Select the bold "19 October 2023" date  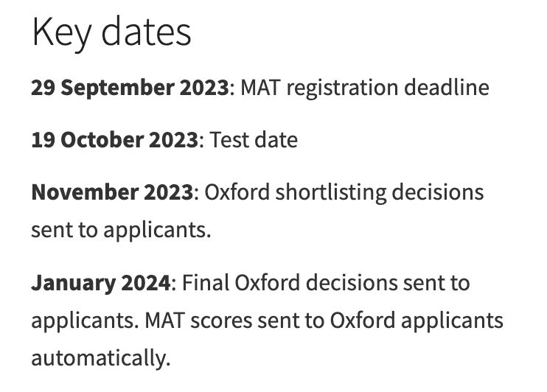115,140
